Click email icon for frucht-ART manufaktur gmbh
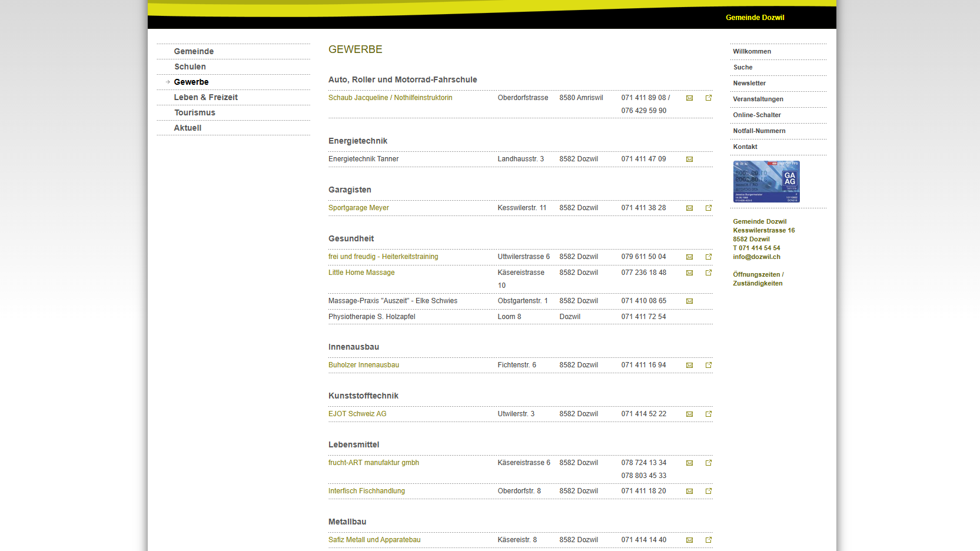 pos(689,463)
